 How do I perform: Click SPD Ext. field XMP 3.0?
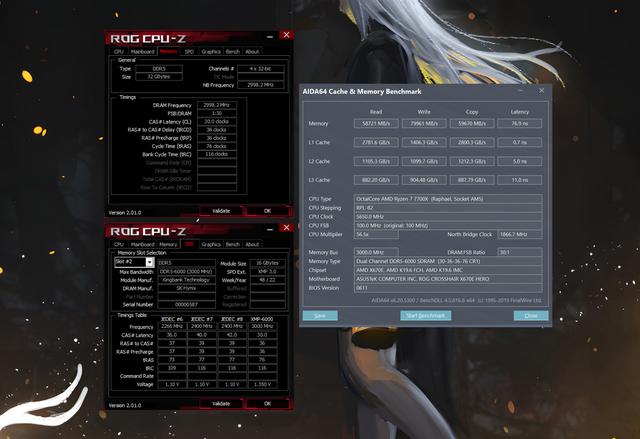click(268, 272)
